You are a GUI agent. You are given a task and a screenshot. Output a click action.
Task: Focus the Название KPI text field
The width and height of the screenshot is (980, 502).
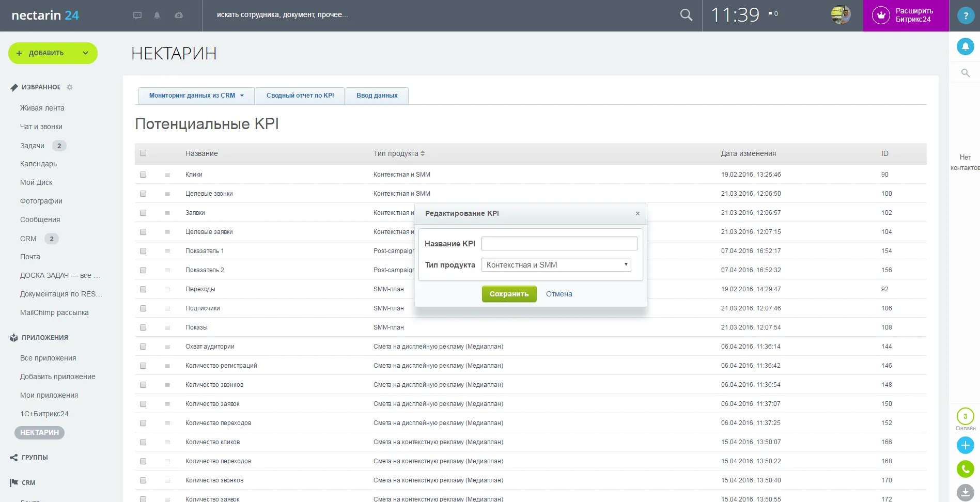559,244
